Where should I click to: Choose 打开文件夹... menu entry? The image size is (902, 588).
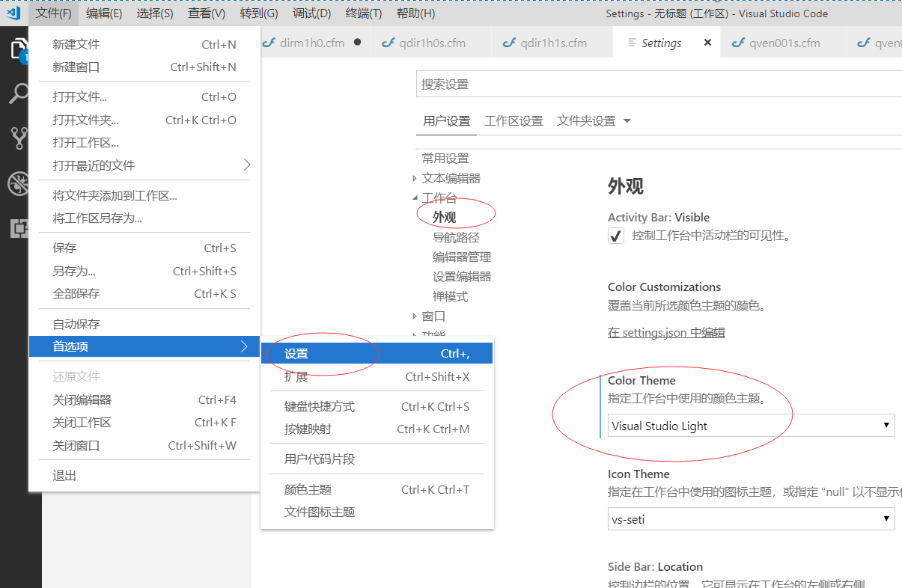click(x=144, y=120)
